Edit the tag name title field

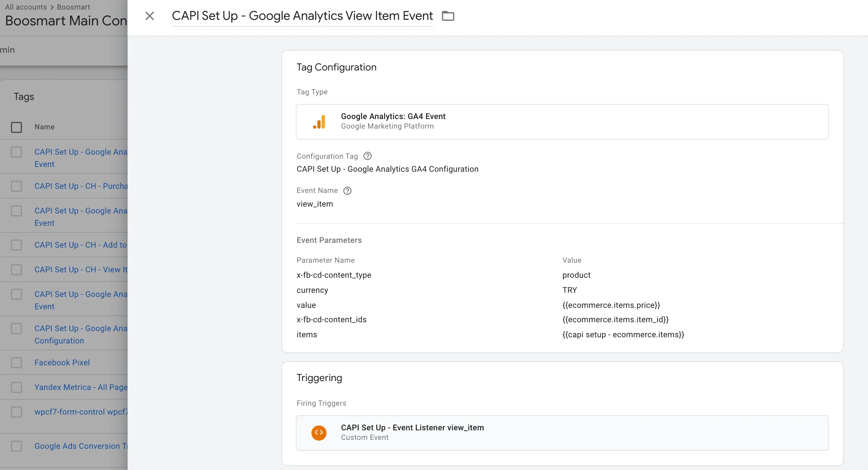pos(302,16)
